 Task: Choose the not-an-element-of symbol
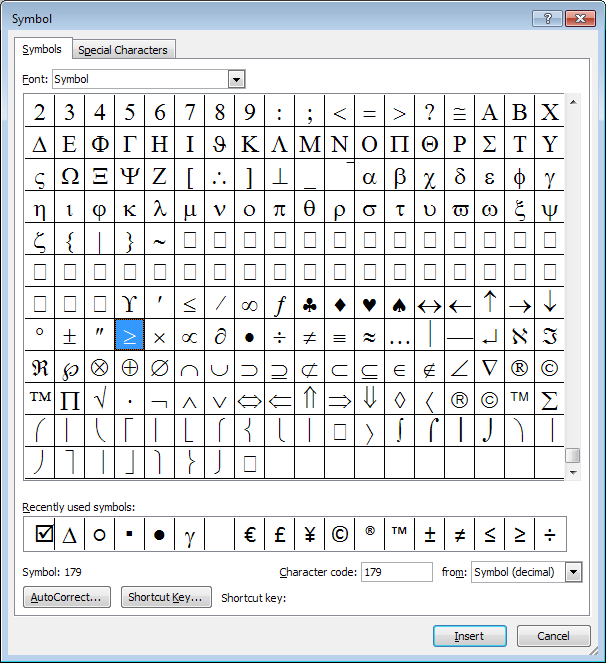pyautogui.click(x=430, y=367)
